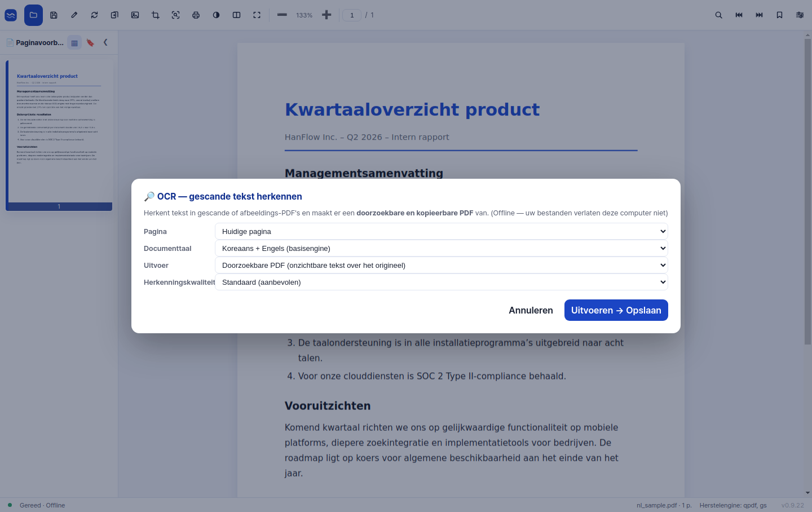The image size is (812, 512).
Task: Click the 133% zoom level value
Action: (304, 15)
